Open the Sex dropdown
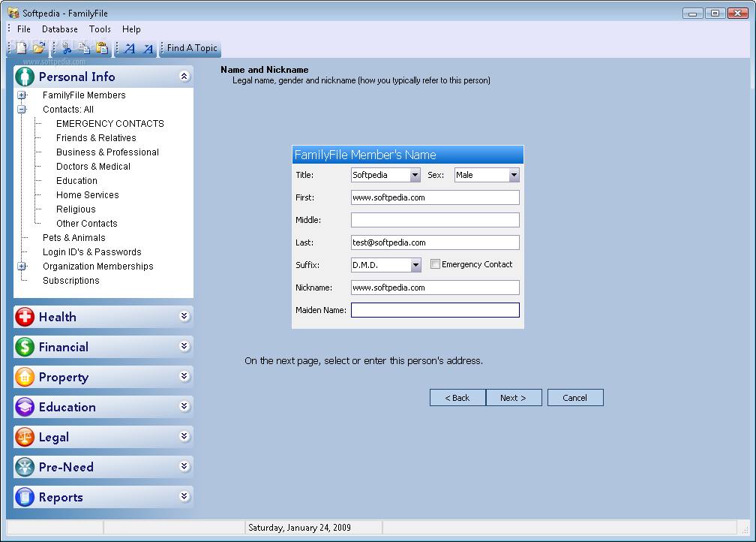The height and width of the screenshot is (542, 756). tap(514, 175)
